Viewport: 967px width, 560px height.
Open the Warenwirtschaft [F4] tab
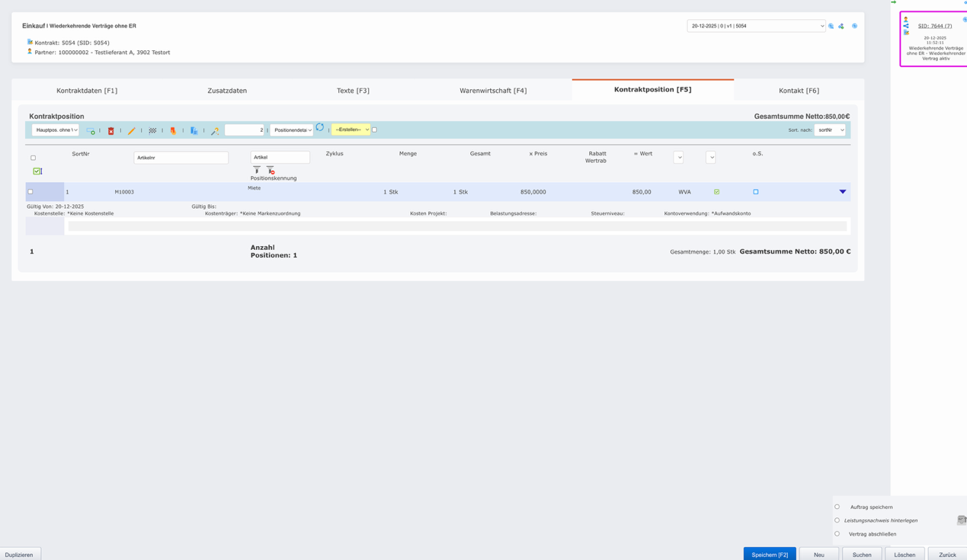pyautogui.click(x=493, y=91)
